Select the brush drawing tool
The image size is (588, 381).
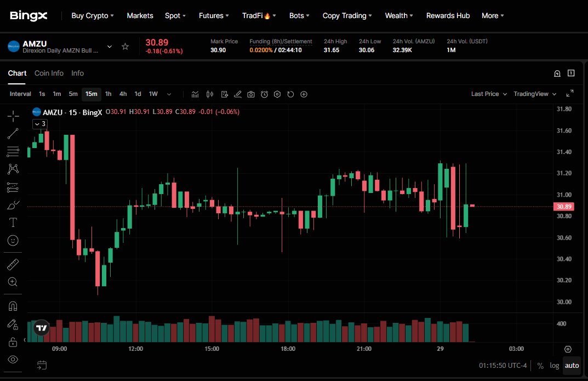pos(13,204)
